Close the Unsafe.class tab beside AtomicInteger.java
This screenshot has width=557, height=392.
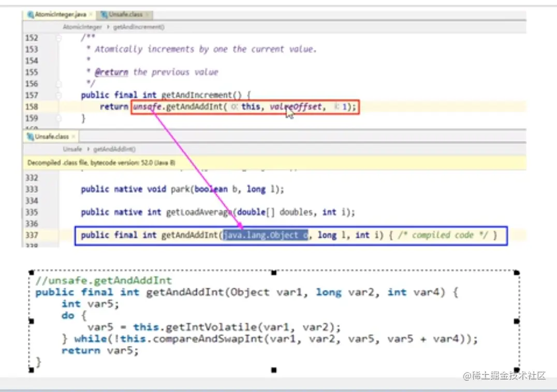pyautogui.click(x=148, y=14)
